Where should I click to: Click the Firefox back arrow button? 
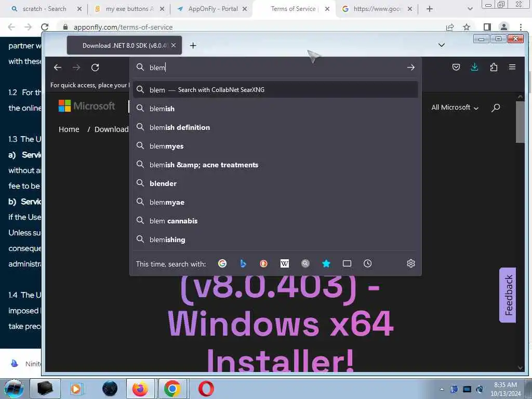(x=58, y=68)
